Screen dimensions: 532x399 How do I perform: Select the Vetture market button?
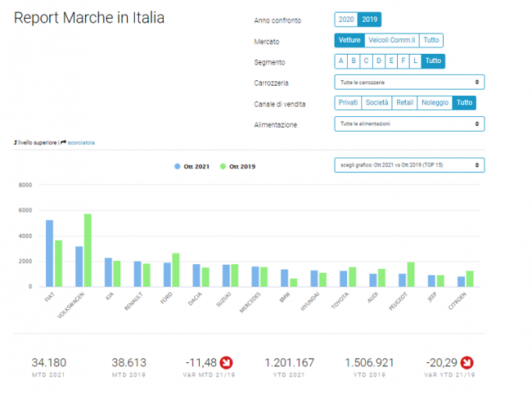pos(349,41)
